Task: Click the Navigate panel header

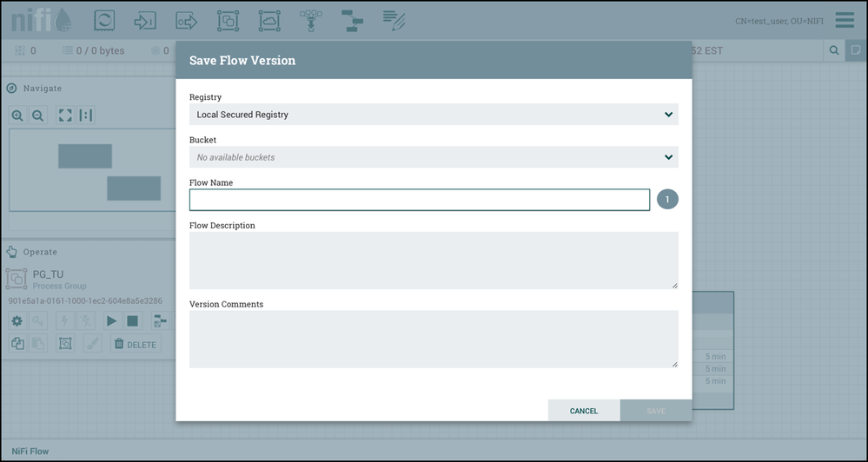Action: (89, 89)
